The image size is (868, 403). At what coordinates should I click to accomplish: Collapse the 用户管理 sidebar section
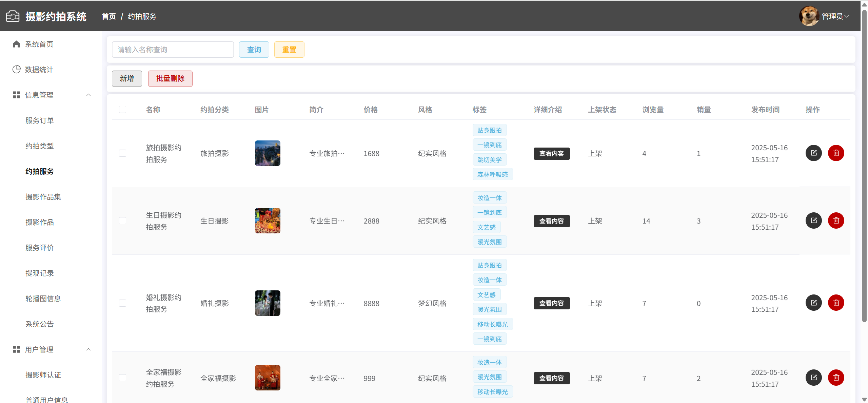[88, 349]
